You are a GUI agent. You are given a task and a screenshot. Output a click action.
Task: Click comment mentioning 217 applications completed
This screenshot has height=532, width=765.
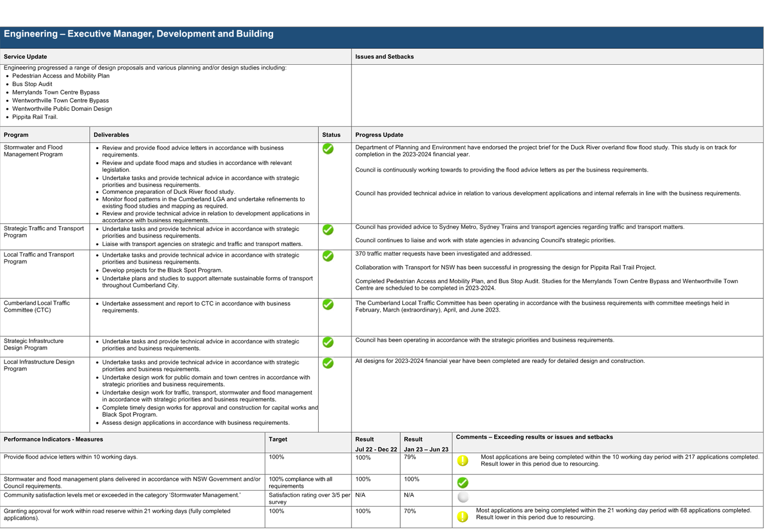620,460
